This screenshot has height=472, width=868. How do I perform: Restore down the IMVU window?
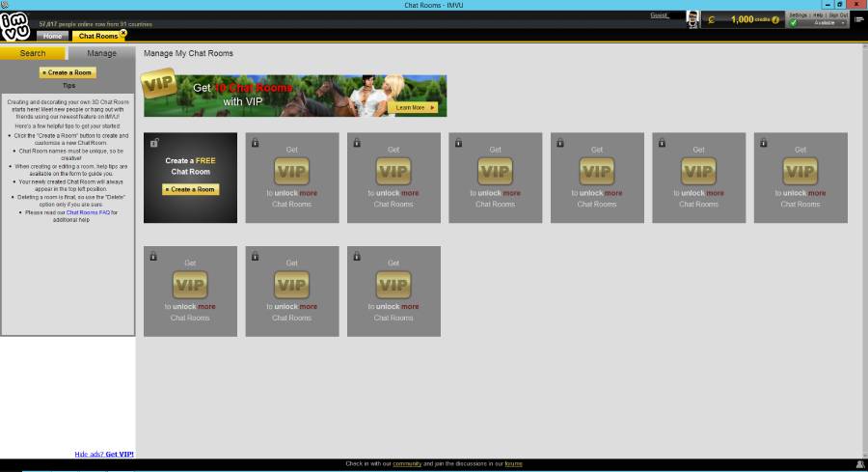(x=840, y=5)
